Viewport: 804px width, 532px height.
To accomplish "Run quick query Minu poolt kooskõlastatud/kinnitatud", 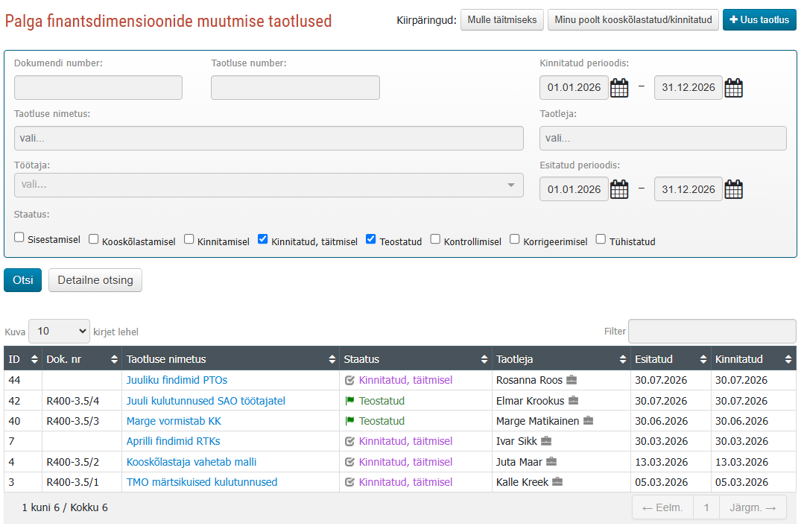I will coord(633,20).
